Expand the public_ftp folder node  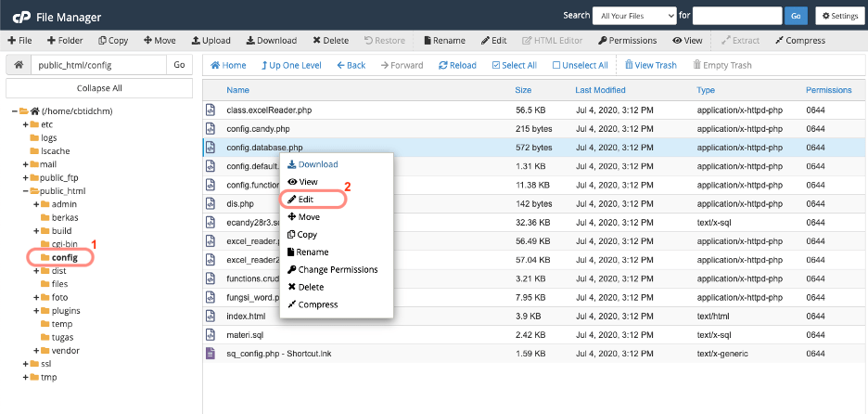point(25,177)
